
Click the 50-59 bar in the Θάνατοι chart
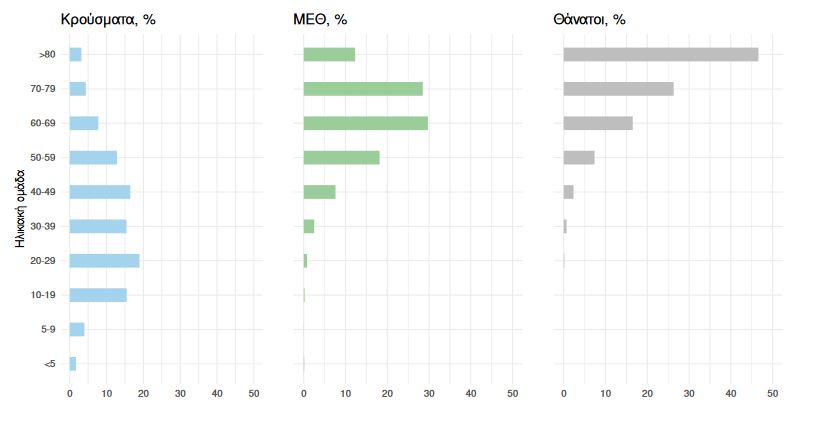coord(579,157)
